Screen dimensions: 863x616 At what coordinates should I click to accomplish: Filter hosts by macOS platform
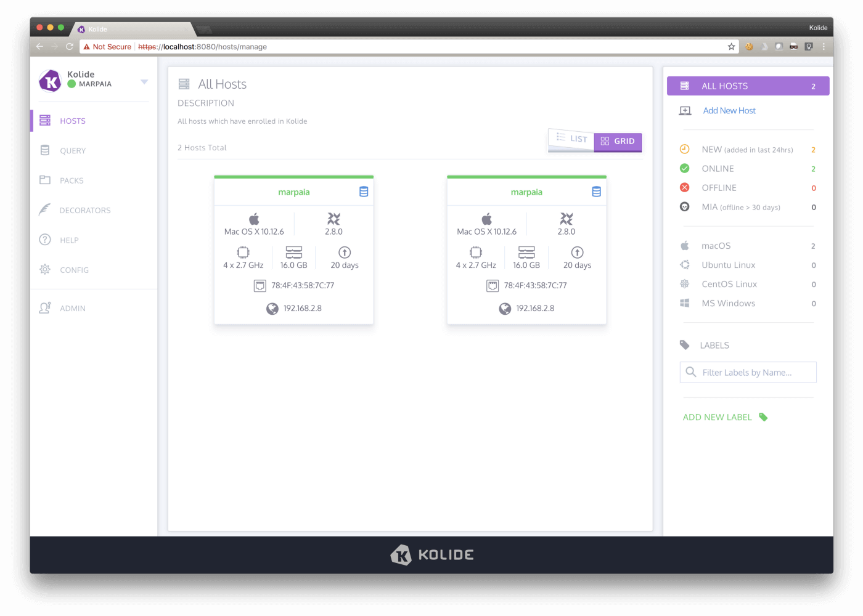pyautogui.click(x=716, y=245)
